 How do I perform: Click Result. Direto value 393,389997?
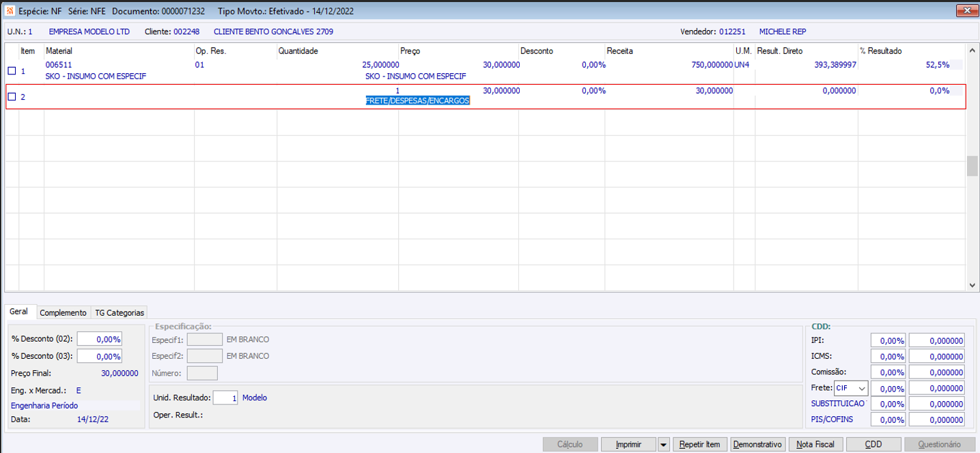835,65
